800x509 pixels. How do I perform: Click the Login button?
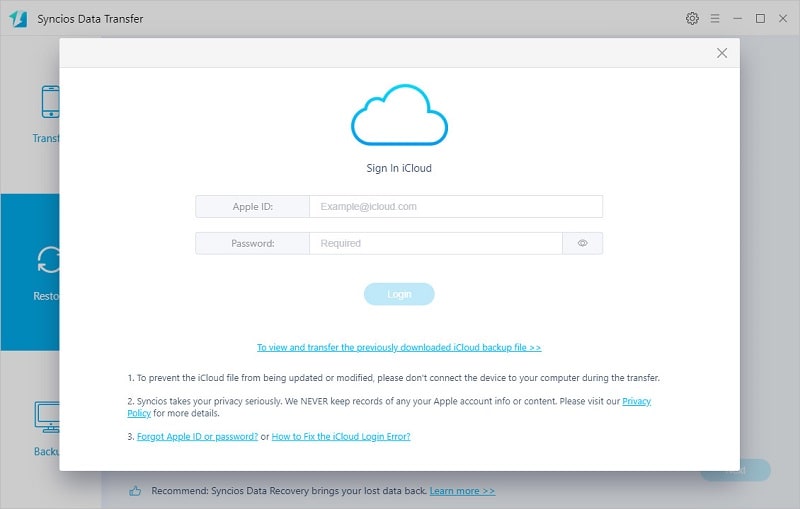pos(399,294)
